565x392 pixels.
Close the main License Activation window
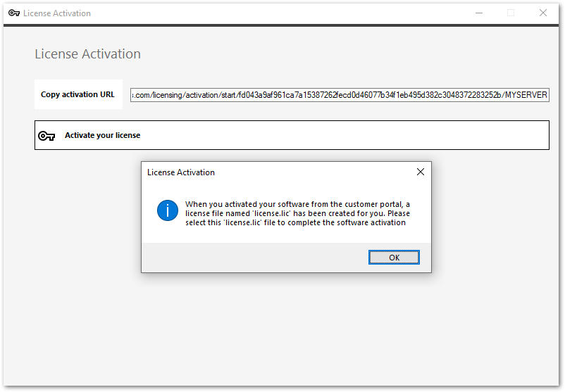click(543, 13)
